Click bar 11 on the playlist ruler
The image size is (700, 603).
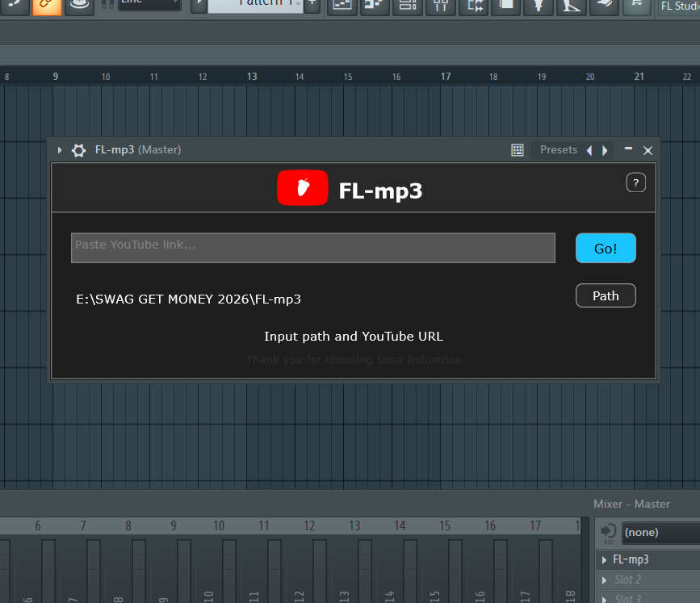click(154, 77)
